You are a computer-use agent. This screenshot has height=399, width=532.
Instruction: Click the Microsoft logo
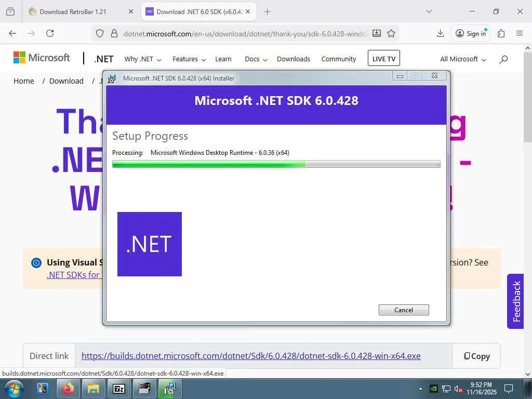point(42,58)
